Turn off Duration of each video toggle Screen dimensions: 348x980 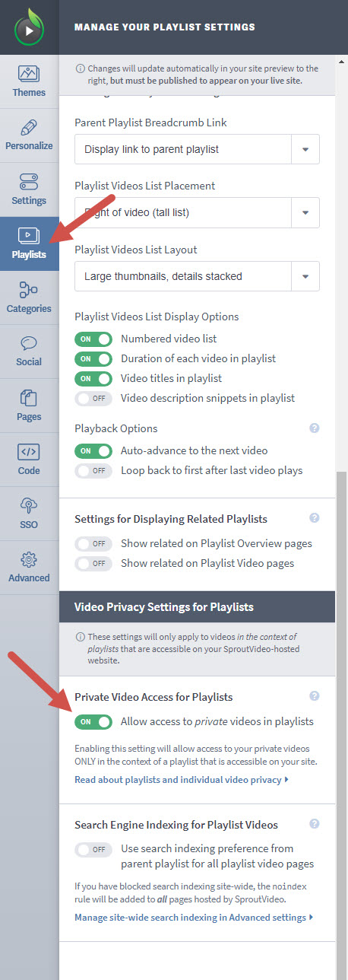pos(93,358)
